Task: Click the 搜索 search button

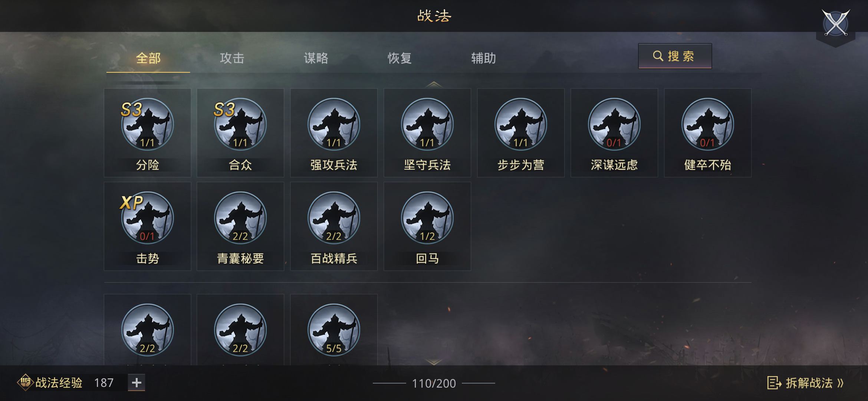Action: pyautogui.click(x=675, y=56)
